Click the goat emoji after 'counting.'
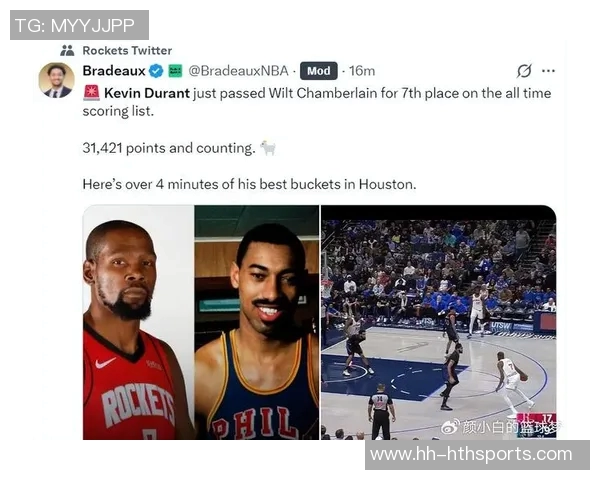The image size is (600, 480). pos(268,148)
